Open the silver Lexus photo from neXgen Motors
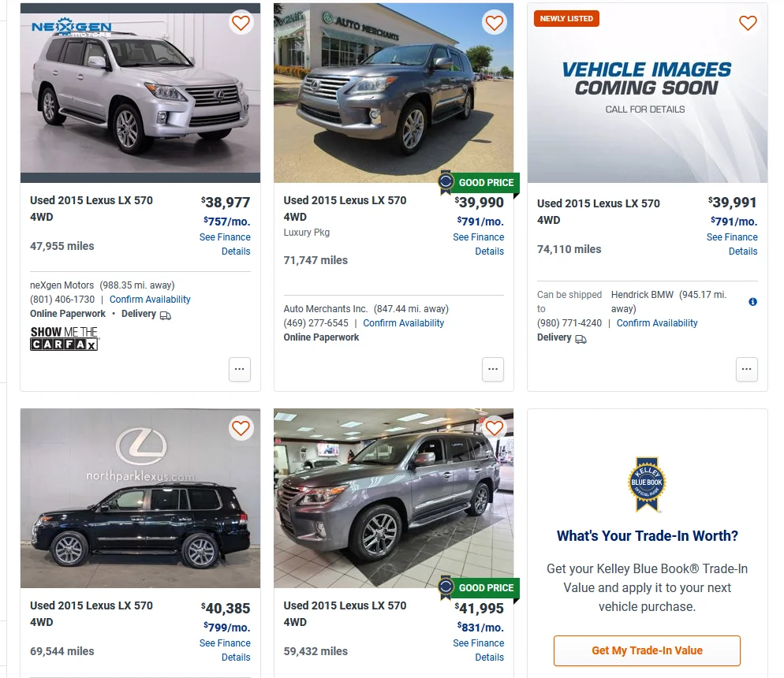Screen dimensions: 784x678 (x=140, y=93)
